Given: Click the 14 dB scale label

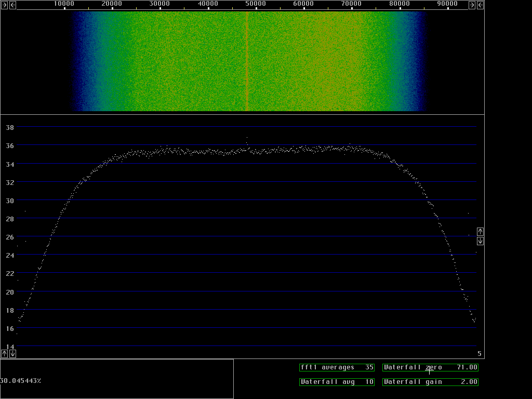Looking at the screenshot, I should 10,347.
